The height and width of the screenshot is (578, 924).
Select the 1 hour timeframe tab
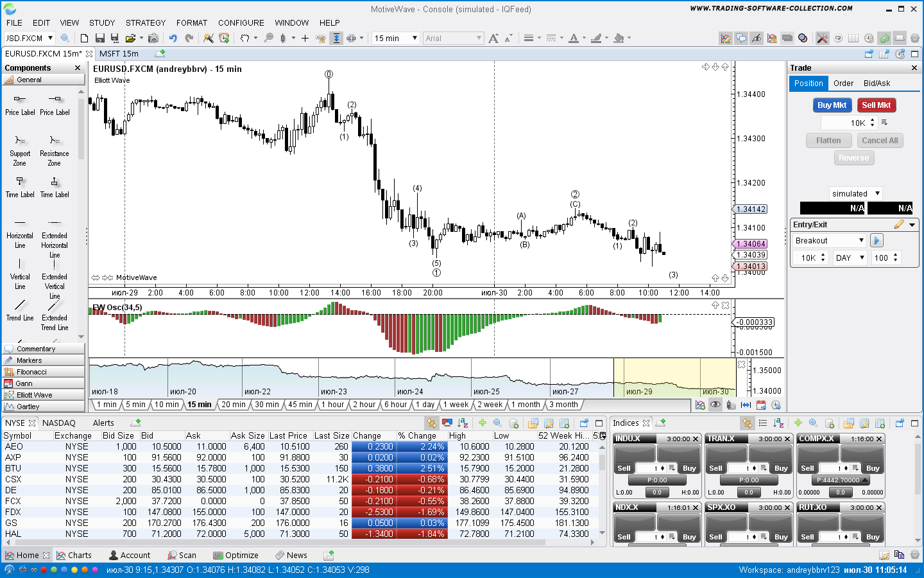pyautogui.click(x=332, y=405)
